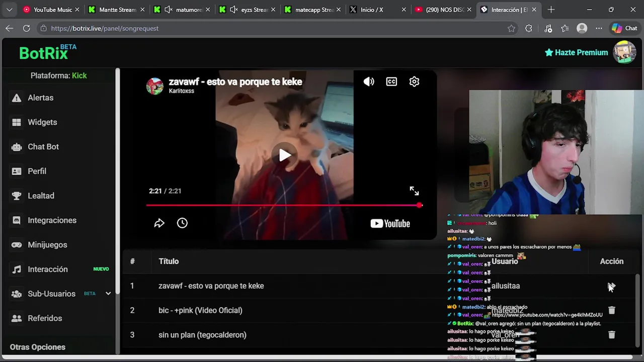Reload the current page
Image resolution: width=644 pixels, height=362 pixels.
[x=26, y=28]
